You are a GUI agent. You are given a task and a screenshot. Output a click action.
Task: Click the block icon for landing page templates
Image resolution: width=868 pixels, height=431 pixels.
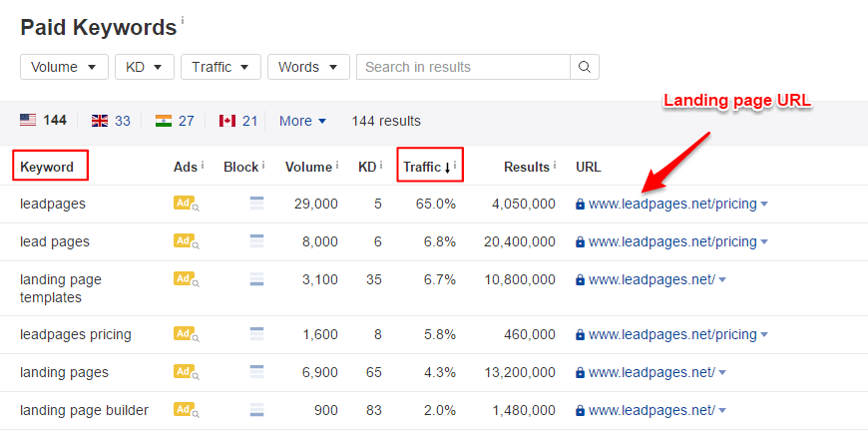256,279
